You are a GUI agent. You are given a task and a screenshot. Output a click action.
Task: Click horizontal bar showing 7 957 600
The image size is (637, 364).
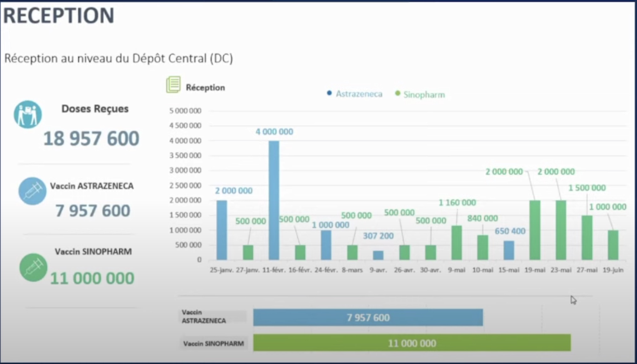click(368, 317)
